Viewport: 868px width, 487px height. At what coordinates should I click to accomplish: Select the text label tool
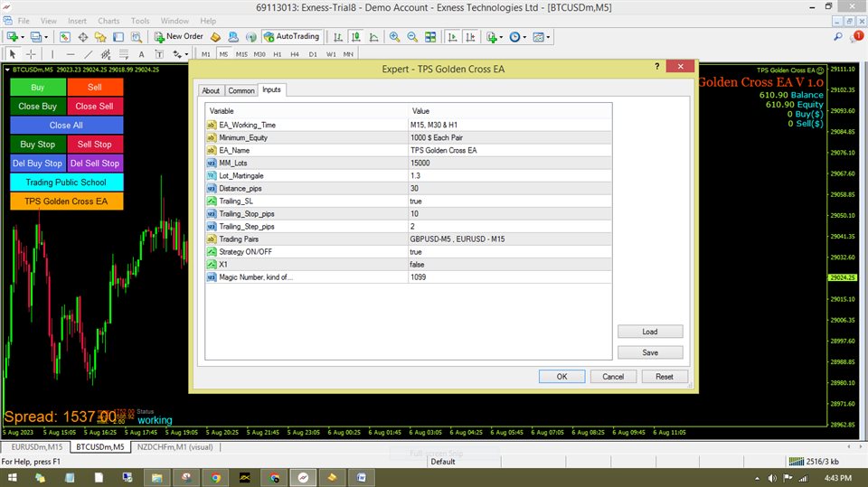pos(159,54)
